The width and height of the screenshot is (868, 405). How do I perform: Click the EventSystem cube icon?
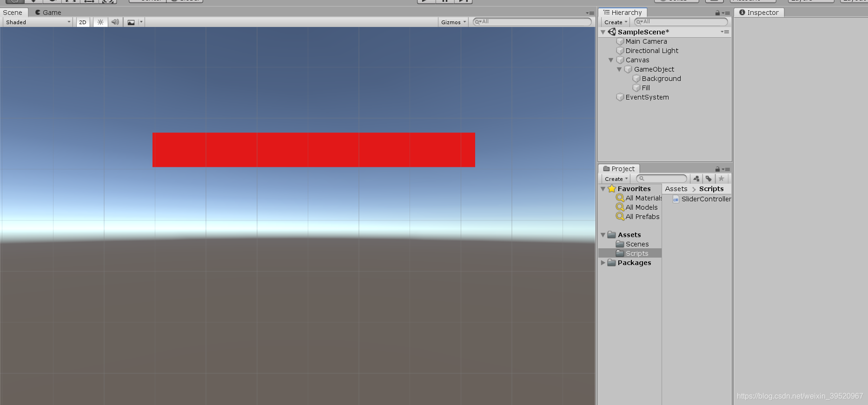point(620,97)
